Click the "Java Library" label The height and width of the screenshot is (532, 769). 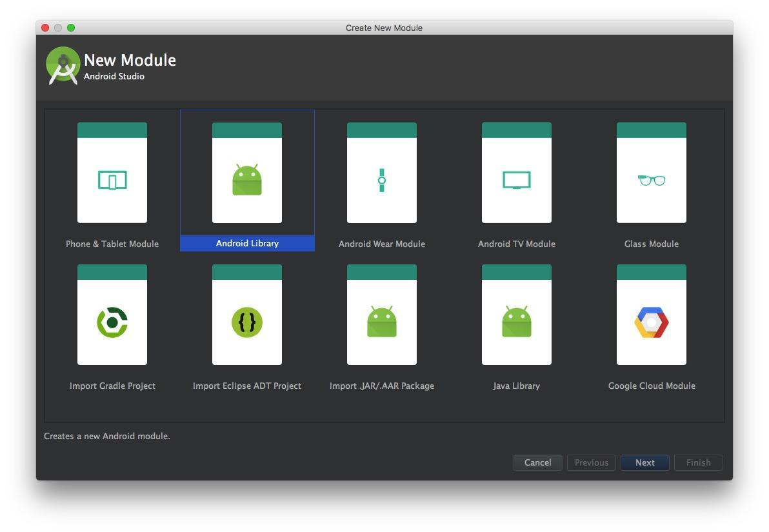click(x=516, y=386)
